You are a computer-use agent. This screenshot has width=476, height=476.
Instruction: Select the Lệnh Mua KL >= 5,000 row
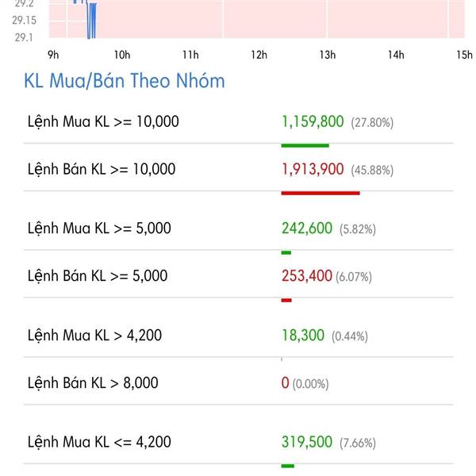(238, 228)
